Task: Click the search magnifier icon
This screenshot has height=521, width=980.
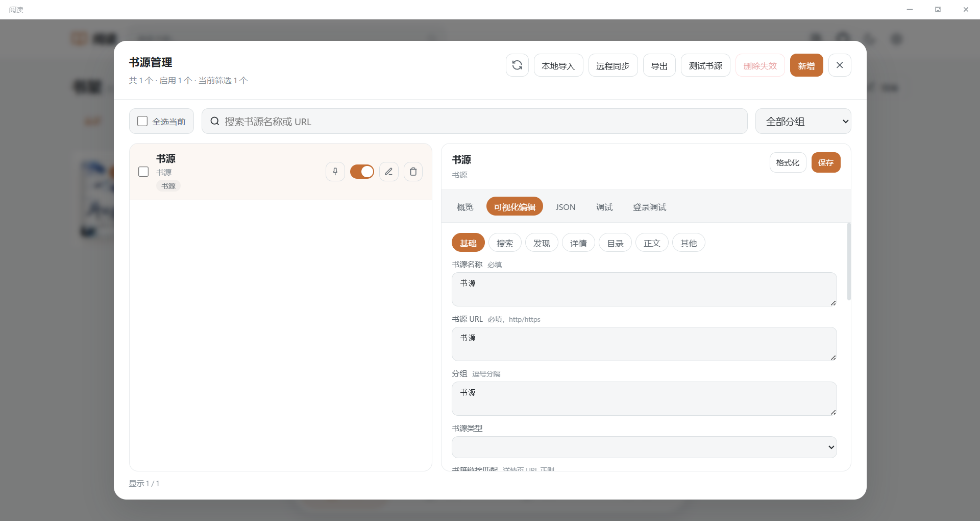Action: tap(215, 121)
